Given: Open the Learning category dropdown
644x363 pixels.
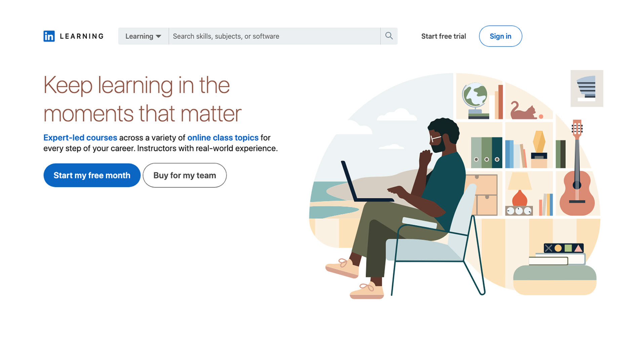Looking at the screenshot, I should pos(143,36).
